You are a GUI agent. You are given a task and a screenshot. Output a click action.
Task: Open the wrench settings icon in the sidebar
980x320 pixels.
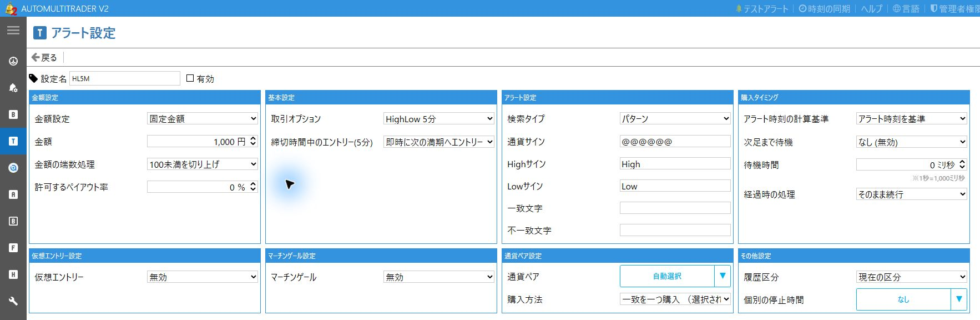(13, 301)
